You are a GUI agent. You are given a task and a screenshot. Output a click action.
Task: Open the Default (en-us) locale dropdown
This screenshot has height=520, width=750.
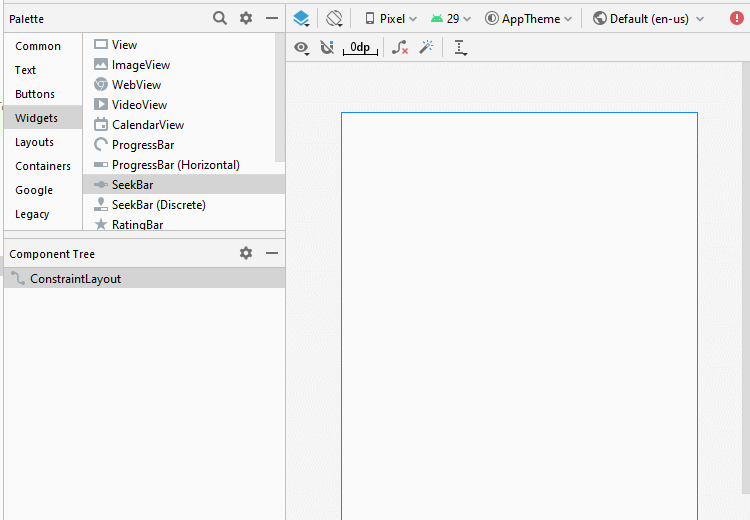pos(648,19)
